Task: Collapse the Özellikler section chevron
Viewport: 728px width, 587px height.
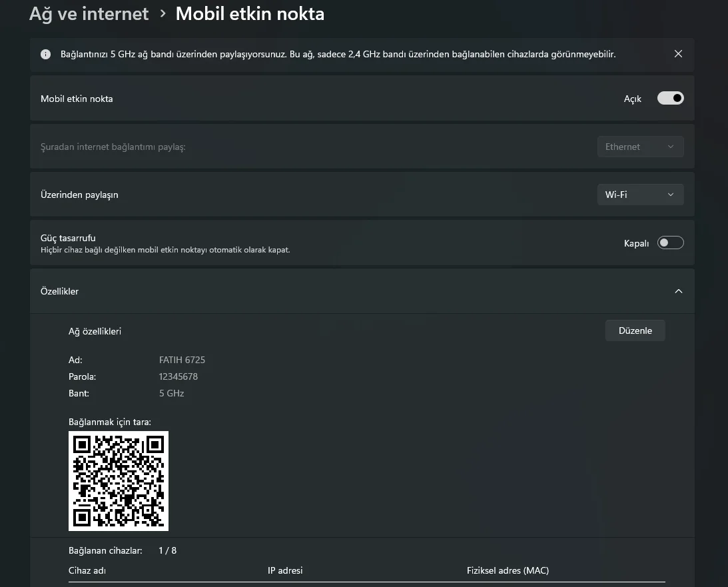Action: [x=678, y=291]
